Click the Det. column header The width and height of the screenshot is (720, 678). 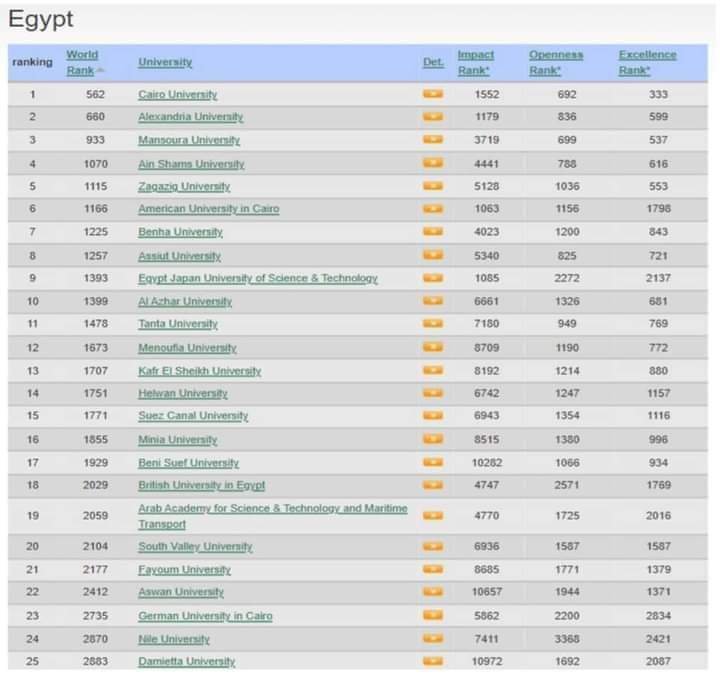(433, 62)
